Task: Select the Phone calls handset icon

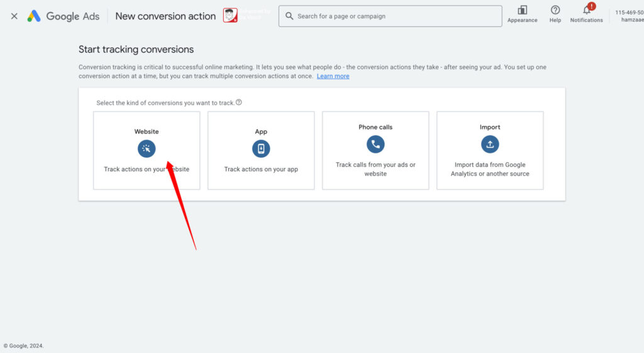Action: pyautogui.click(x=375, y=144)
